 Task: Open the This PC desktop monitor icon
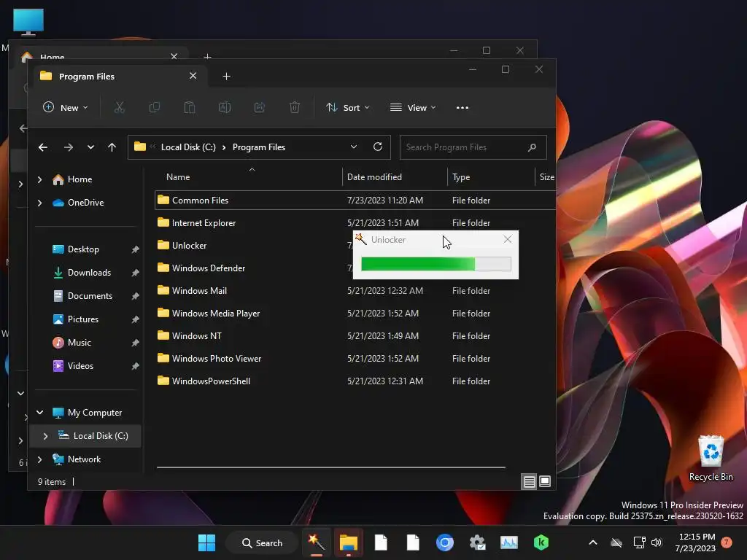(x=28, y=22)
